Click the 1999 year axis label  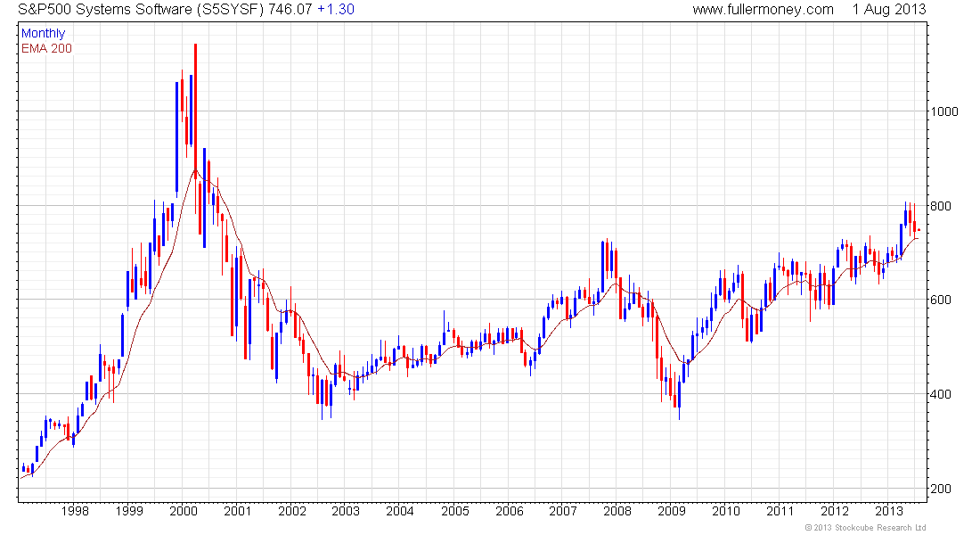pyautogui.click(x=129, y=511)
